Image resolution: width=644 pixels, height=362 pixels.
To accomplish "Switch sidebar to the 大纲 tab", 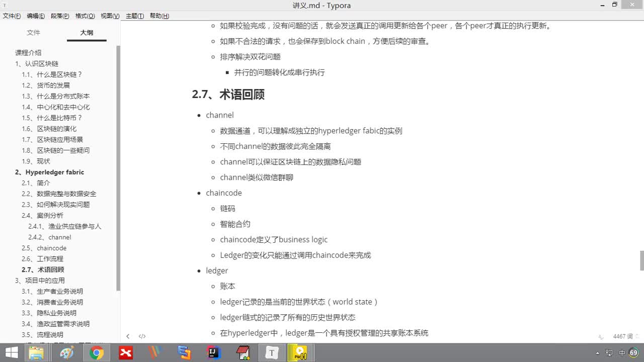I will tap(87, 32).
